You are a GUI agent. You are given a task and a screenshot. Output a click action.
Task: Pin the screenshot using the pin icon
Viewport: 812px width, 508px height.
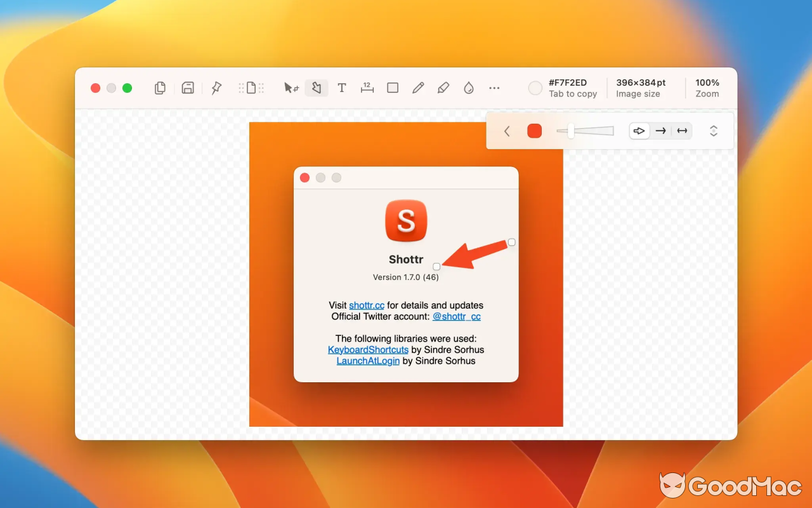coord(216,88)
